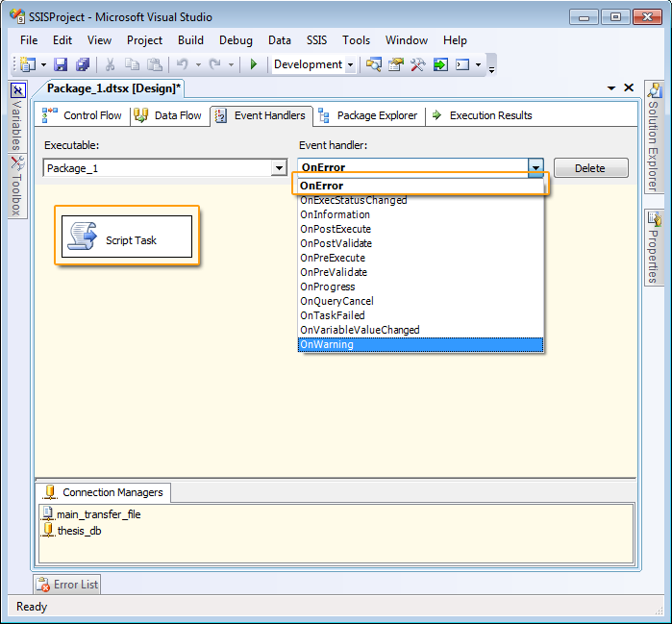The width and height of the screenshot is (672, 624).
Task: Switch to the Control Flow tab
Action: coord(82,115)
